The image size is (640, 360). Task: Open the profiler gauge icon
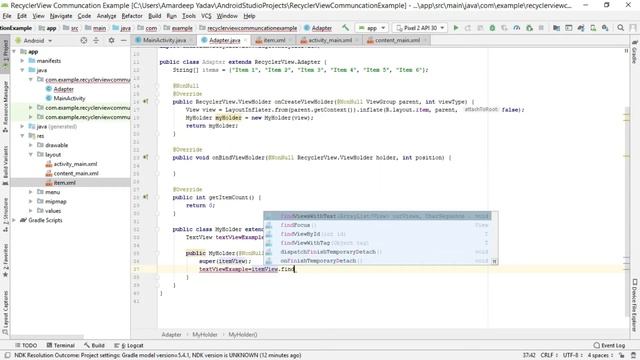coord(517,28)
